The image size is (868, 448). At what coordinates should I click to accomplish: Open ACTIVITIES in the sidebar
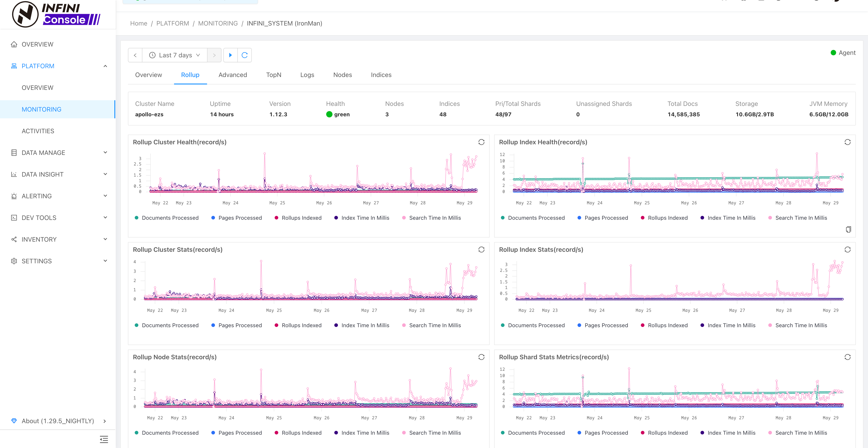38,131
